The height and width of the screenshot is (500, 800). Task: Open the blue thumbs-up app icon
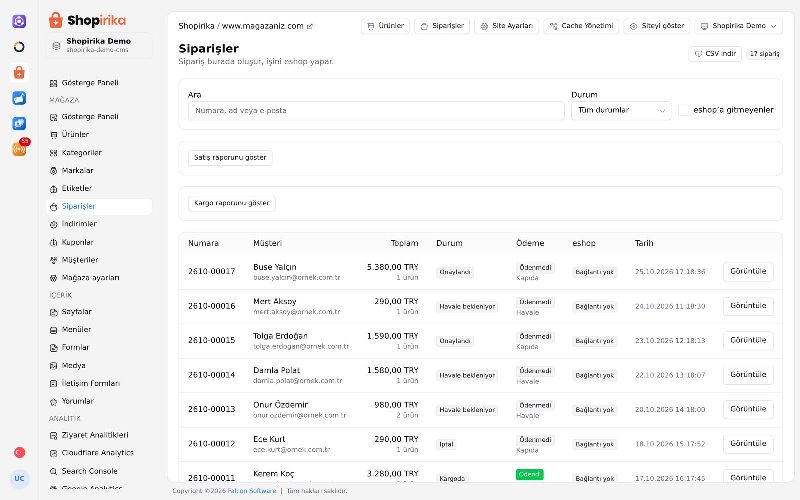(x=19, y=98)
